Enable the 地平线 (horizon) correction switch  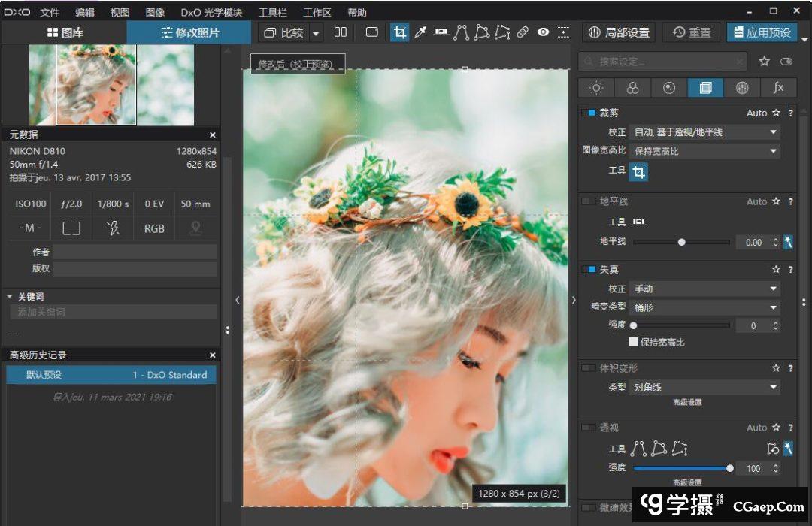pyautogui.click(x=588, y=201)
